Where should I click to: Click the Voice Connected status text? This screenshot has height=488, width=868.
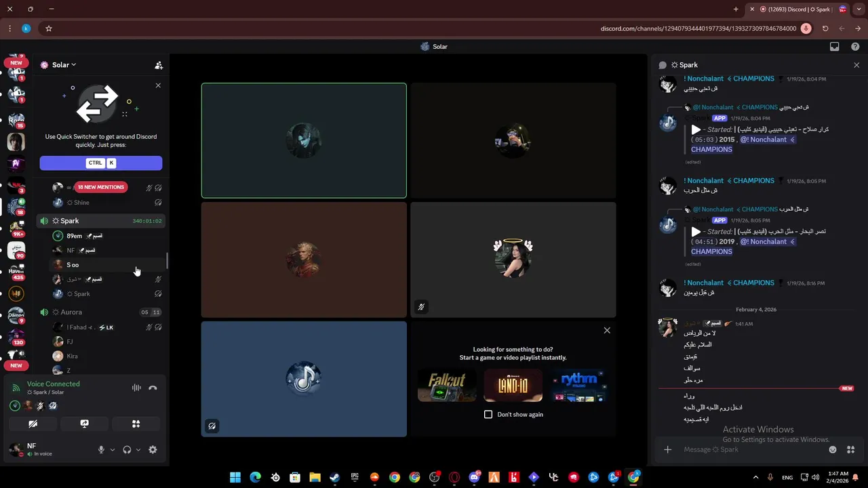click(x=54, y=384)
